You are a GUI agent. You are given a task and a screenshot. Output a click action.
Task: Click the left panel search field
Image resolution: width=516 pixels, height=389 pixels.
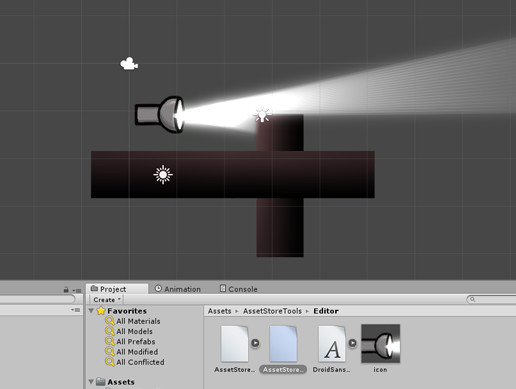[37, 299]
